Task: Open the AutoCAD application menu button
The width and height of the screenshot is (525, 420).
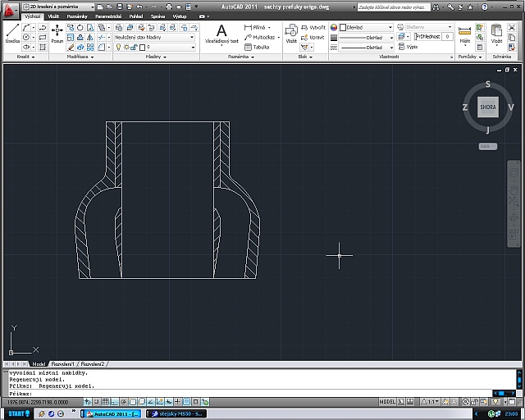Action: (9, 10)
